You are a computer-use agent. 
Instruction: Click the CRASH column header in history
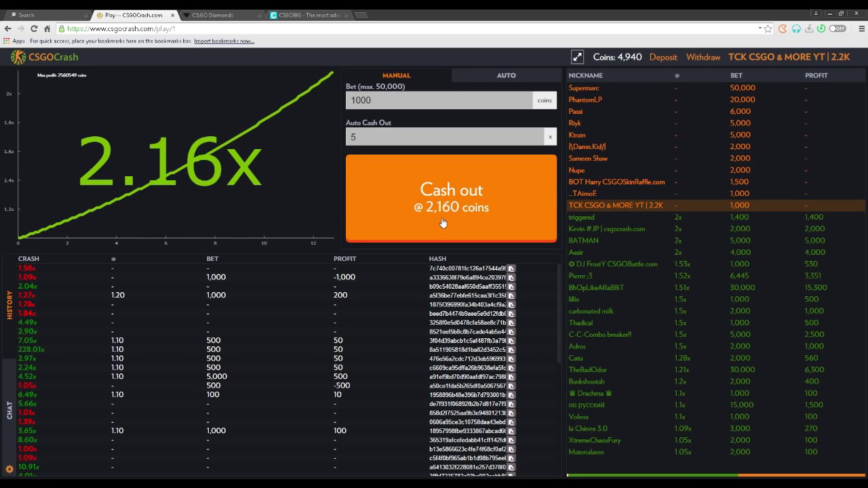[28, 259]
